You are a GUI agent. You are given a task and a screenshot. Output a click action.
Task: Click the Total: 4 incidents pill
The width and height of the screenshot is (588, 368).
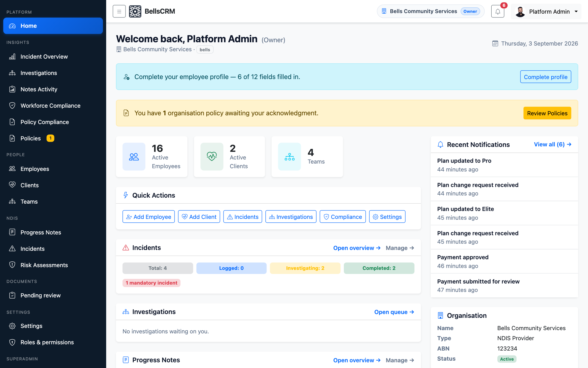point(158,268)
